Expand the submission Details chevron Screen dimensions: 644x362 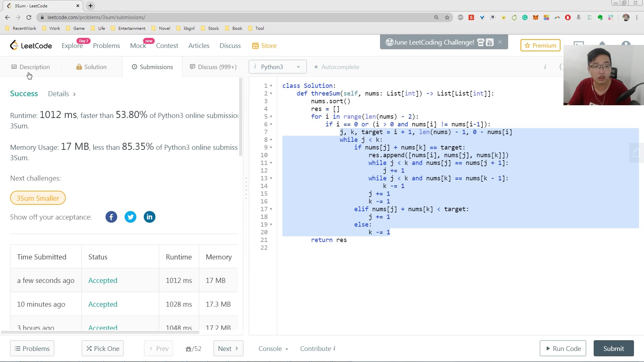click(x=74, y=94)
